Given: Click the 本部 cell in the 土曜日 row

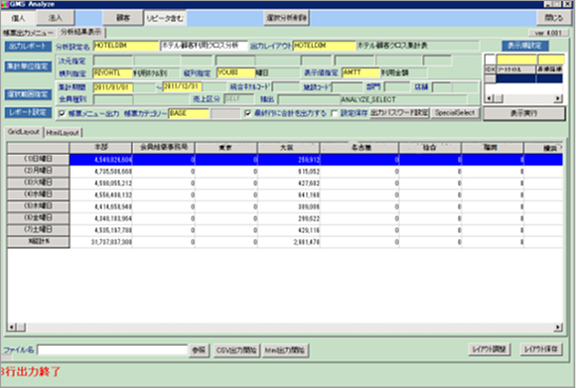Looking at the screenshot, I should tap(101, 230).
